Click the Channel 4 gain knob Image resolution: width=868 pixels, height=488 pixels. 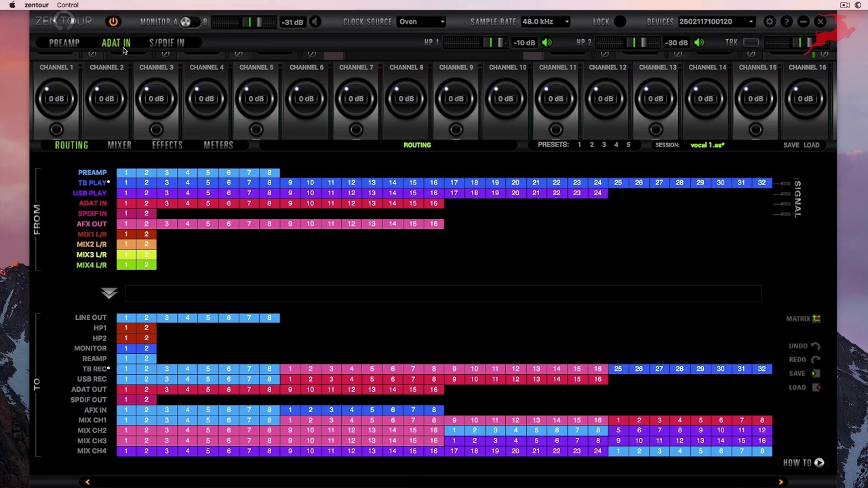pos(206,98)
